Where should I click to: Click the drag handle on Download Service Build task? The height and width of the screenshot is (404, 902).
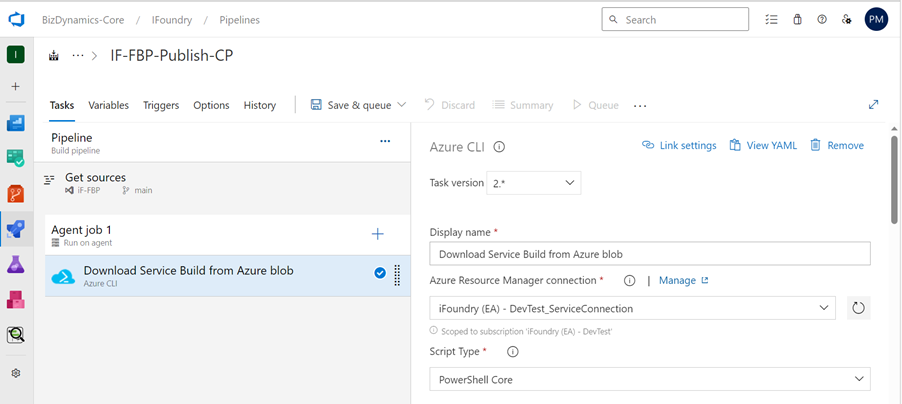point(397,276)
